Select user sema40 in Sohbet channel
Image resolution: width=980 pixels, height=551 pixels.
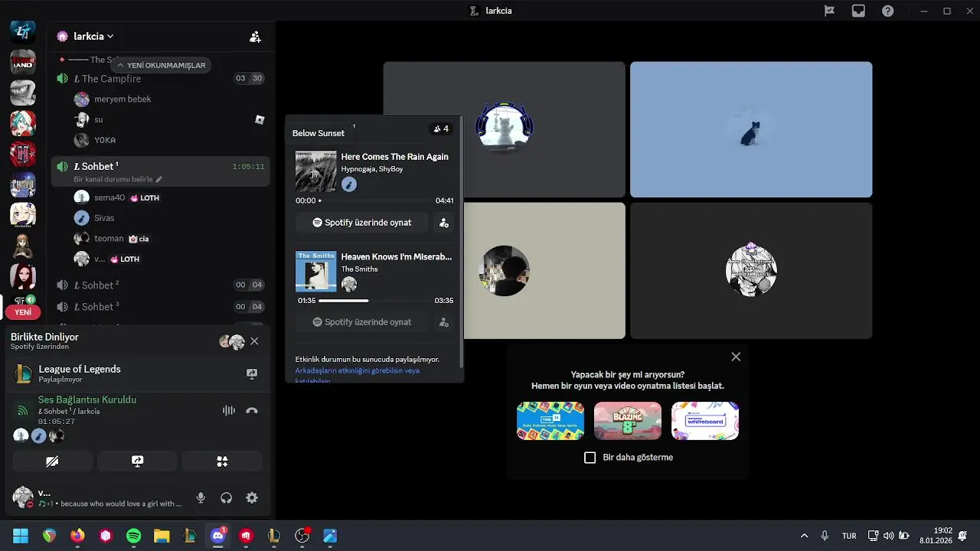point(109,197)
